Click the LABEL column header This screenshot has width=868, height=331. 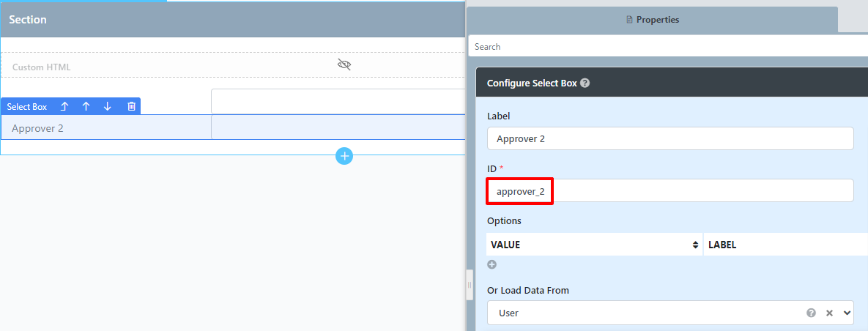click(x=784, y=245)
